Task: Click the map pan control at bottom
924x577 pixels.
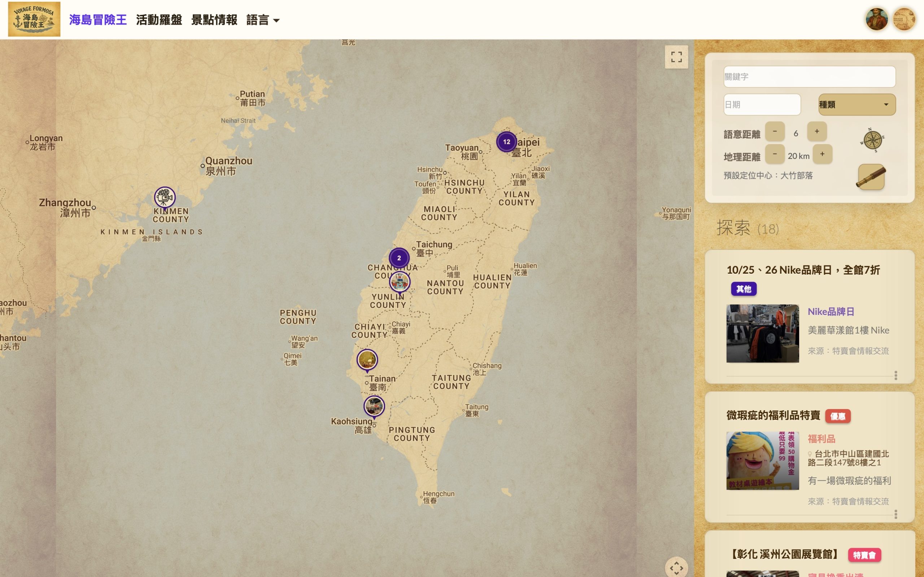Action: (x=676, y=568)
